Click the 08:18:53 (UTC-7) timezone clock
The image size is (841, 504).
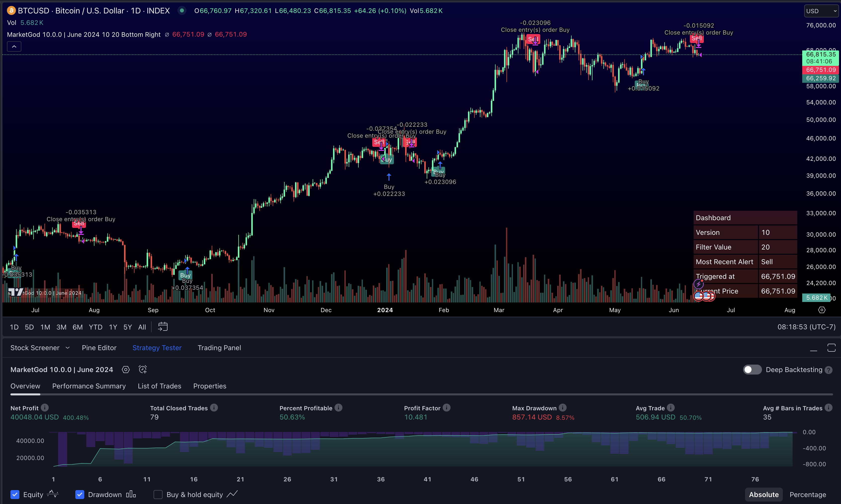tap(806, 327)
